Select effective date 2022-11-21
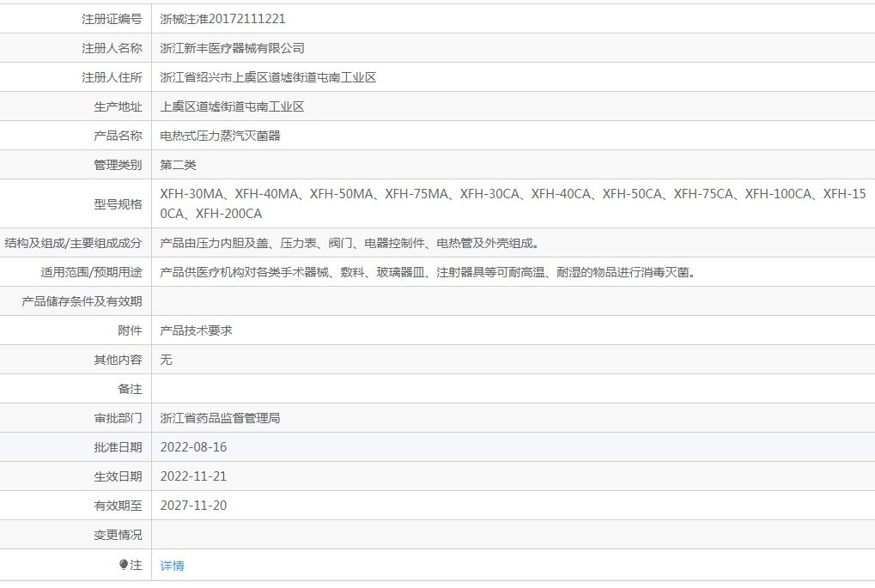This screenshot has width=875, height=588. coord(193,476)
